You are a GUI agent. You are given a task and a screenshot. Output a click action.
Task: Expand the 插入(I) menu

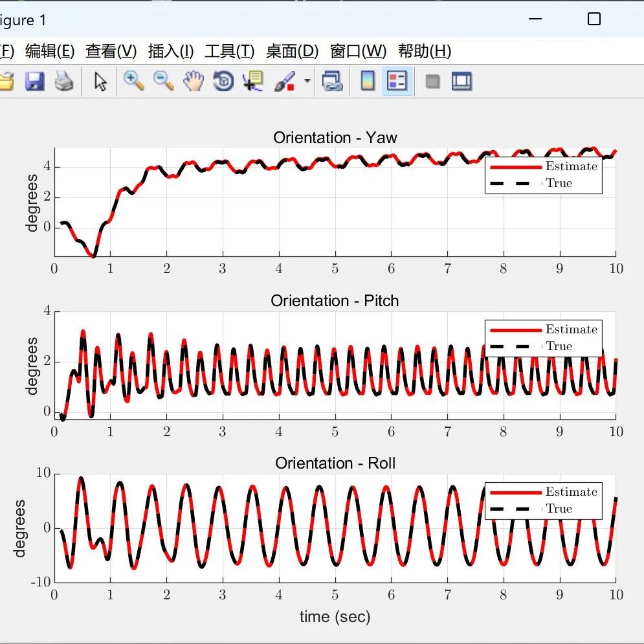click(x=170, y=51)
